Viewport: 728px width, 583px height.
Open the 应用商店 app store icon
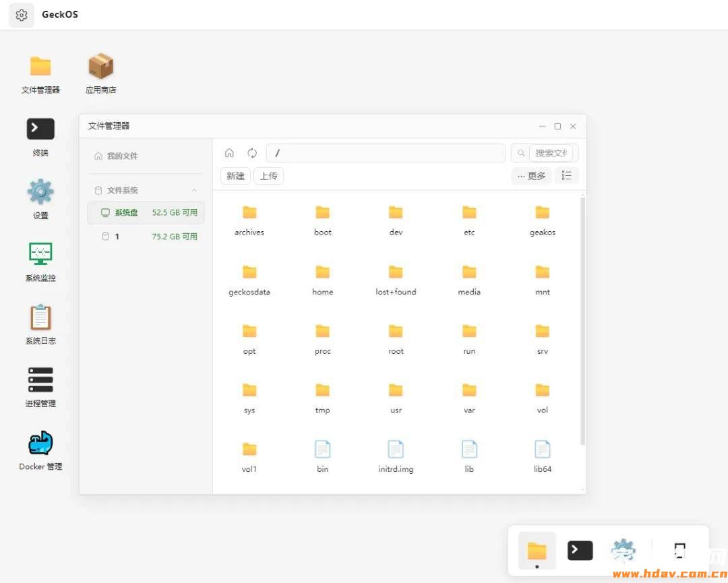[x=100, y=73]
